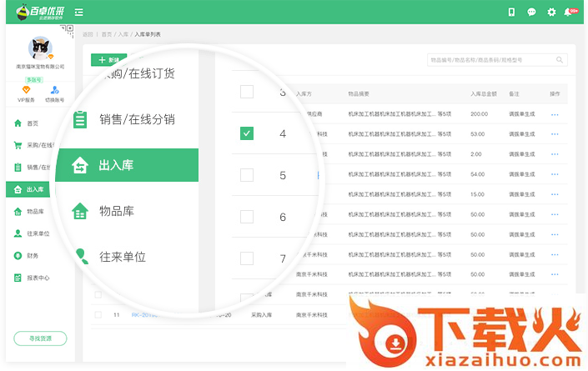
Task: Expand ··· operations for the 2.00 row
Action: pos(555,154)
